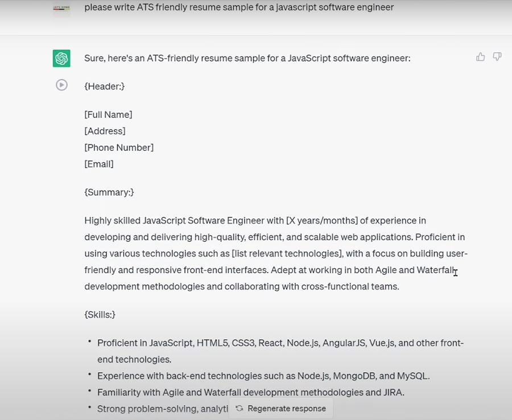
Task: Click the bullet about back-end technologies
Action: click(x=263, y=376)
